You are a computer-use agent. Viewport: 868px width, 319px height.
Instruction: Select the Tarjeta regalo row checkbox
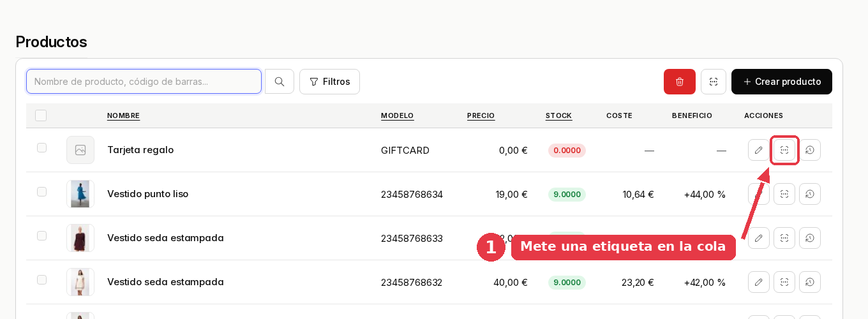pos(41,148)
